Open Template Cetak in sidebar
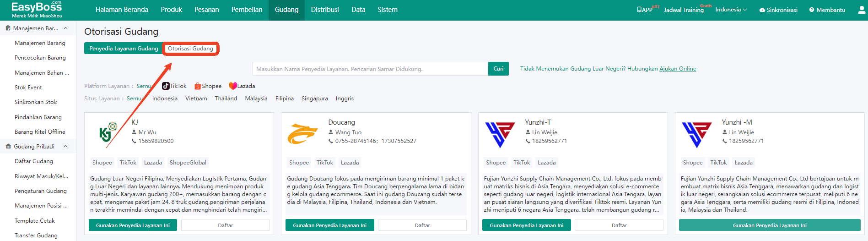 point(34,221)
